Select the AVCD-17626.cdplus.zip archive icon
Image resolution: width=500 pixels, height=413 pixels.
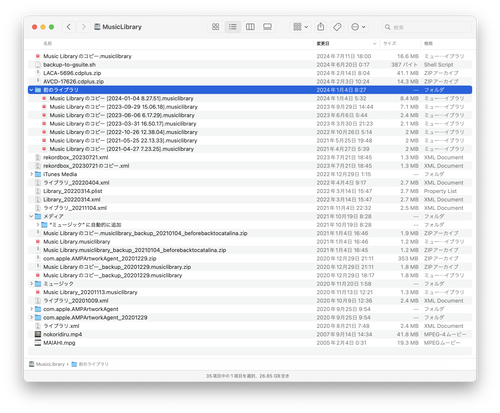tap(38, 81)
